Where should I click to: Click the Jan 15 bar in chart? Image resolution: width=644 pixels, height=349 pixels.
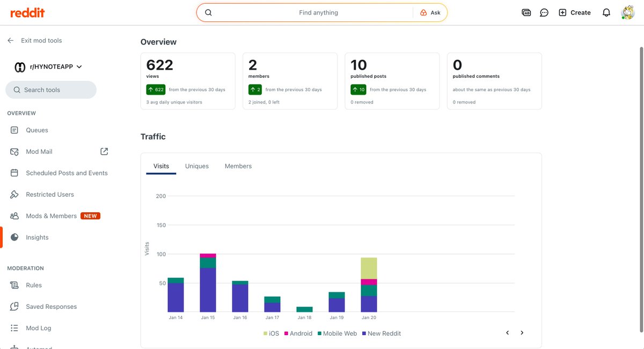point(208,283)
